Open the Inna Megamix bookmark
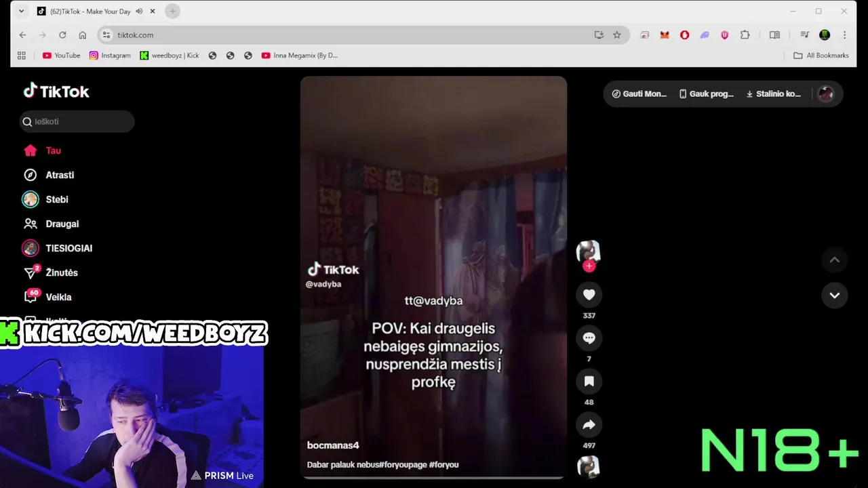Image resolution: width=868 pixels, height=488 pixels. (299, 56)
